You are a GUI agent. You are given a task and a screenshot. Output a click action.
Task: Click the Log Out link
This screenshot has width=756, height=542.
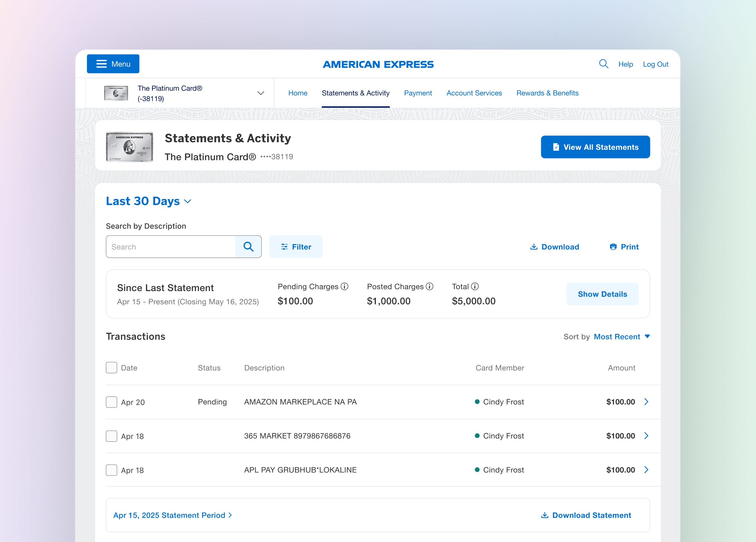coord(656,64)
